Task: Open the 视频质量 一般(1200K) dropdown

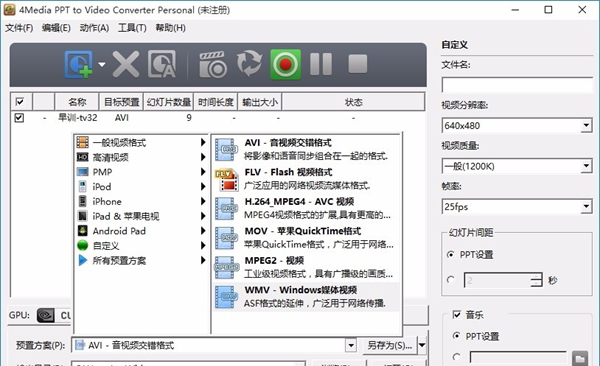Action: click(x=517, y=166)
